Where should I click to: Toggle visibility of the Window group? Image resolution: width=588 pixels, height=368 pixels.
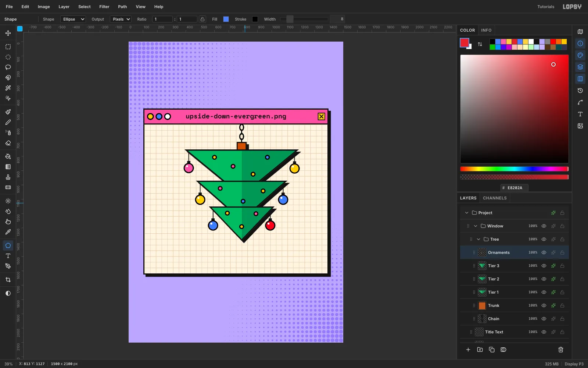pos(544,226)
